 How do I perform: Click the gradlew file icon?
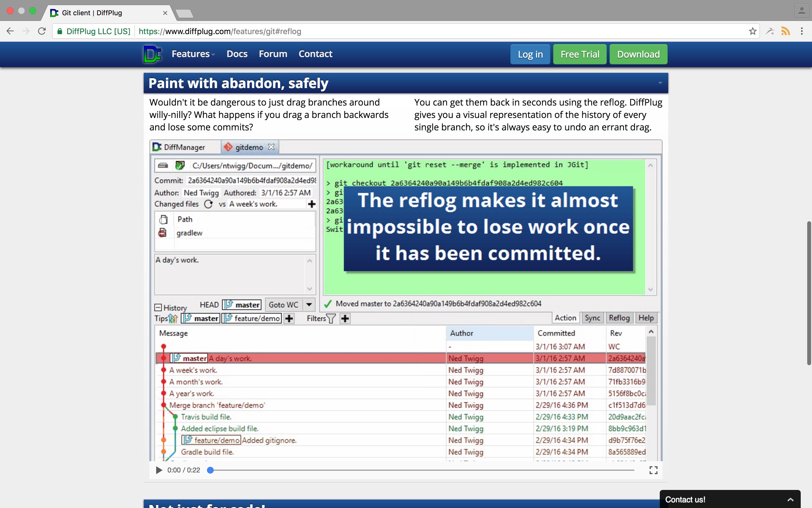(x=162, y=233)
